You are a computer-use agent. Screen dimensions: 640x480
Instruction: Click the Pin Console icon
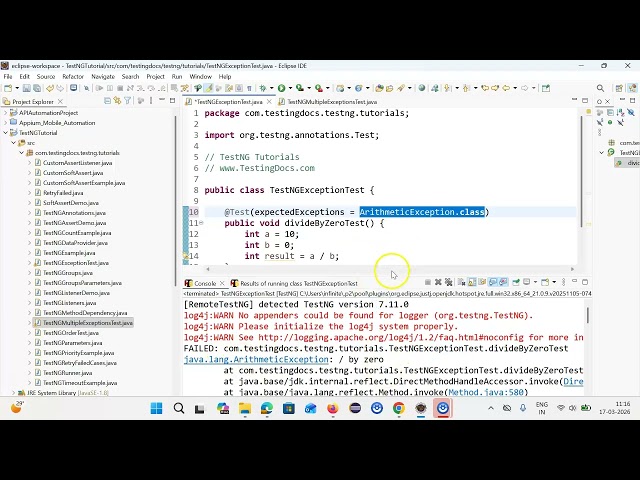516,282
